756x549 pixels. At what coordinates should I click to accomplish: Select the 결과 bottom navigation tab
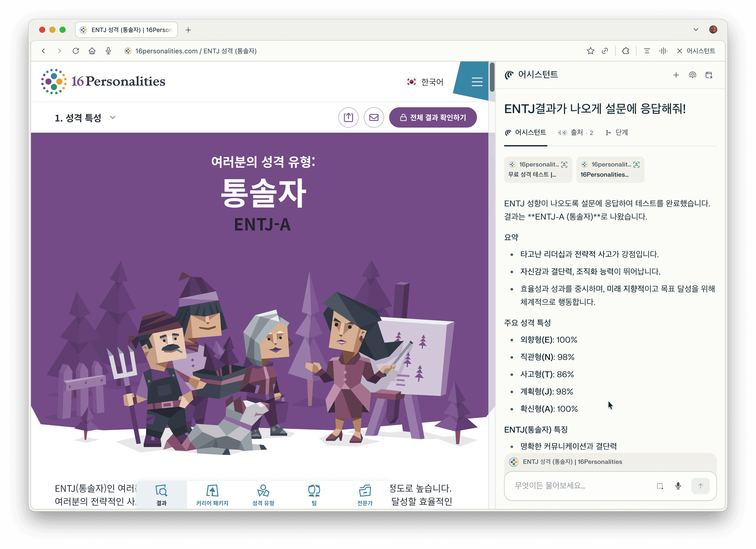click(162, 495)
